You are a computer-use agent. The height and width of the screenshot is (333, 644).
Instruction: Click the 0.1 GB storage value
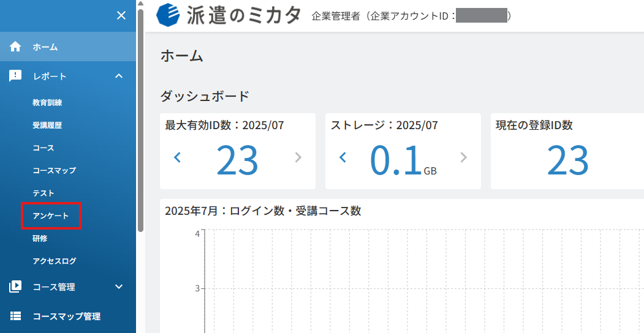click(x=403, y=161)
